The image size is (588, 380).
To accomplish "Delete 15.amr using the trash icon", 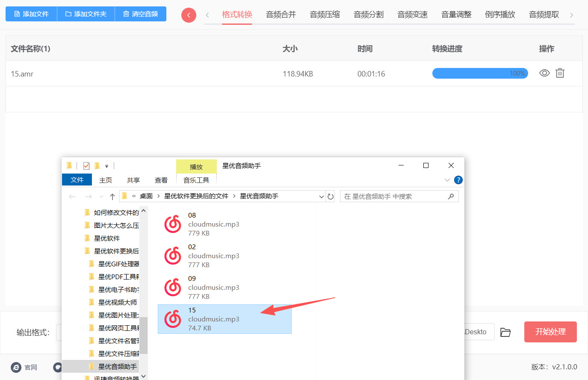I will (x=560, y=73).
